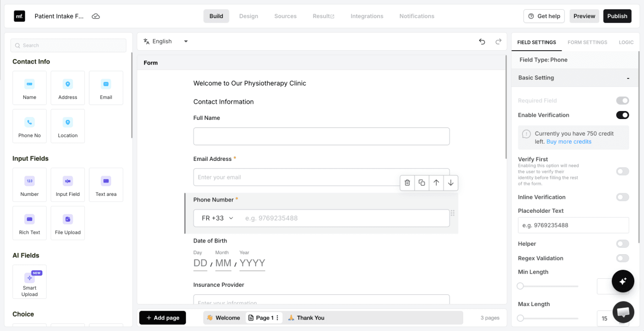Enable the Helper switch
This screenshot has height=331, width=644.
coord(622,244)
